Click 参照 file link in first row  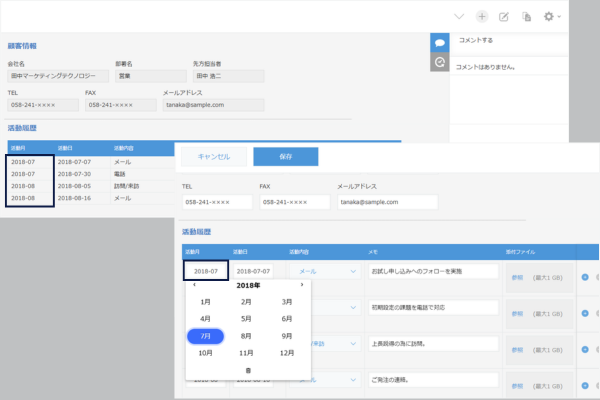(517, 278)
